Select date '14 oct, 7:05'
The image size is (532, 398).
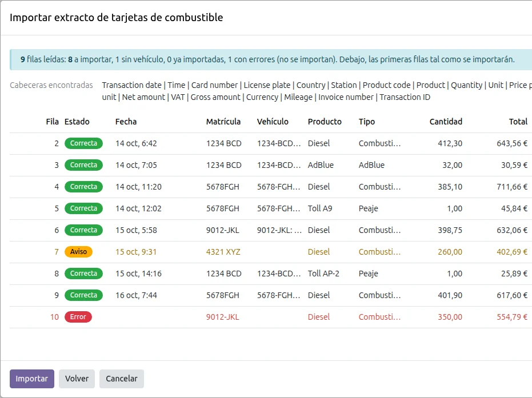click(x=136, y=165)
